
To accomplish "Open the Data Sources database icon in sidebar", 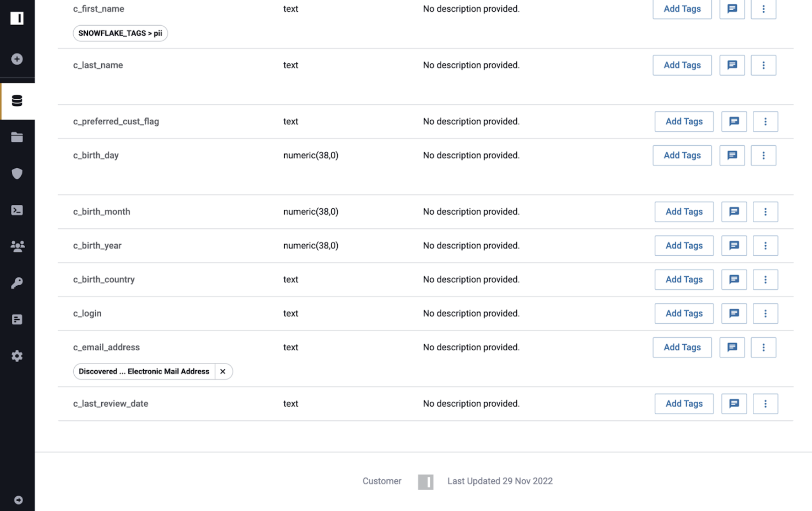I will [x=17, y=101].
